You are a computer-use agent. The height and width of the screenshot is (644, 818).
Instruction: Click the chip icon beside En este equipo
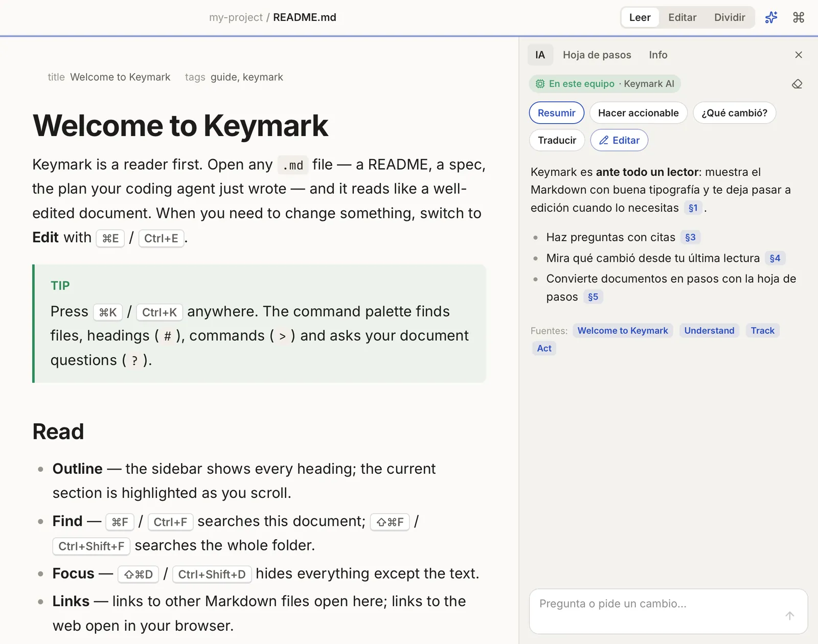coord(540,84)
